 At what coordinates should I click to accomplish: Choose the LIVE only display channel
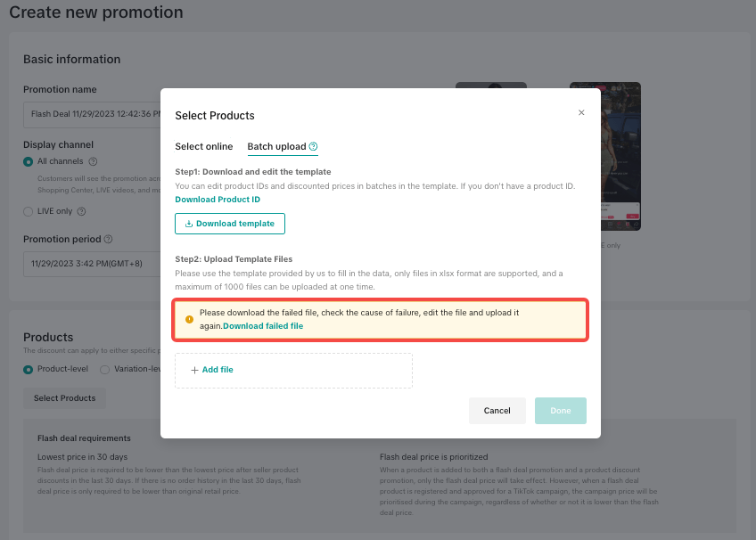tap(29, 211)
